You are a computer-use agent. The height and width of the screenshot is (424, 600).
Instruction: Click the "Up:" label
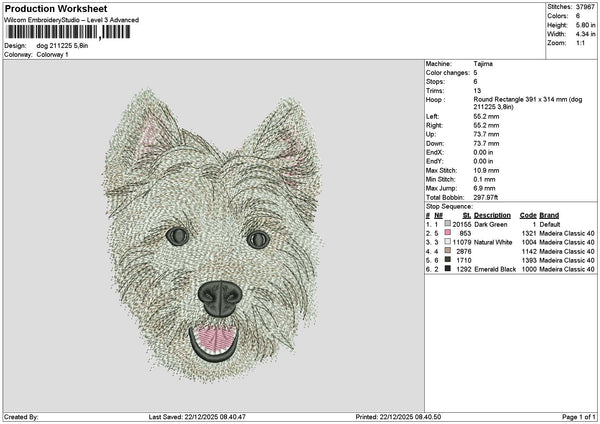pos(430,134)
